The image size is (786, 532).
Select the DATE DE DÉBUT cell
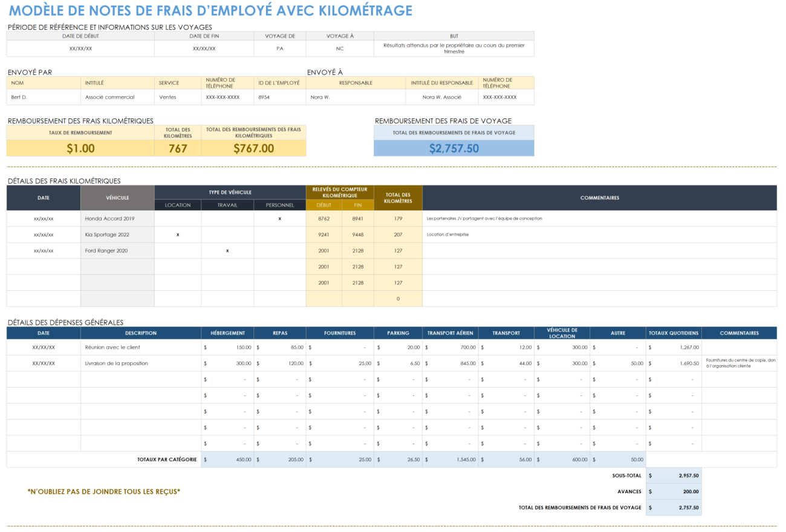pyautogui.click(x=80, y=36)
